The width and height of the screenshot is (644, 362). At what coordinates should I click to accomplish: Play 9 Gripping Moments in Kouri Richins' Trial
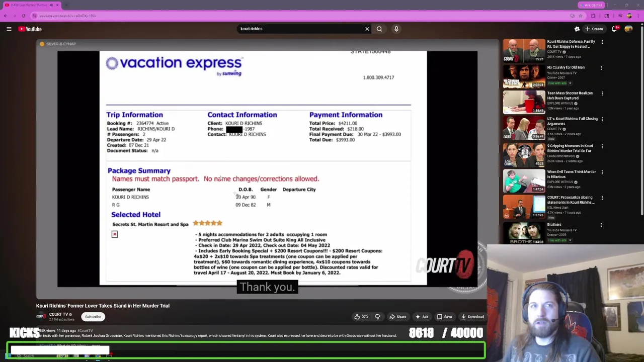pyautogui.click(x=524, y=155)
